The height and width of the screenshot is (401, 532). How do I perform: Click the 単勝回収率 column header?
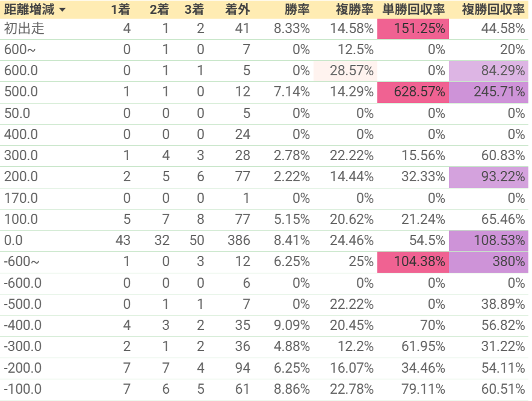(413, 10)
